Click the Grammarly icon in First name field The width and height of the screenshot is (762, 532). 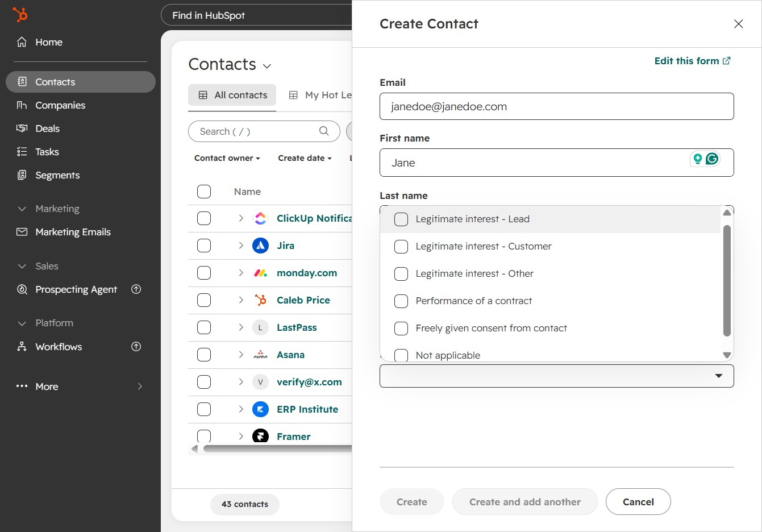click(712, 159)
